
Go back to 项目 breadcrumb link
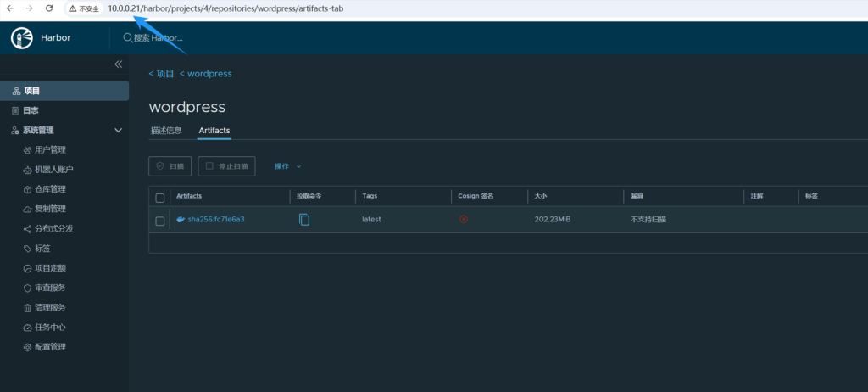click(162, 74)
